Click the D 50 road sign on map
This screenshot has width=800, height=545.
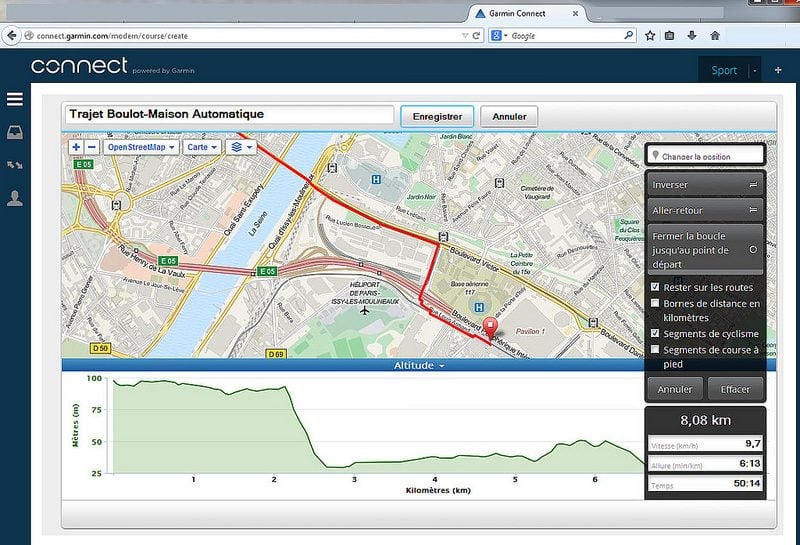(x=101, y=348)
